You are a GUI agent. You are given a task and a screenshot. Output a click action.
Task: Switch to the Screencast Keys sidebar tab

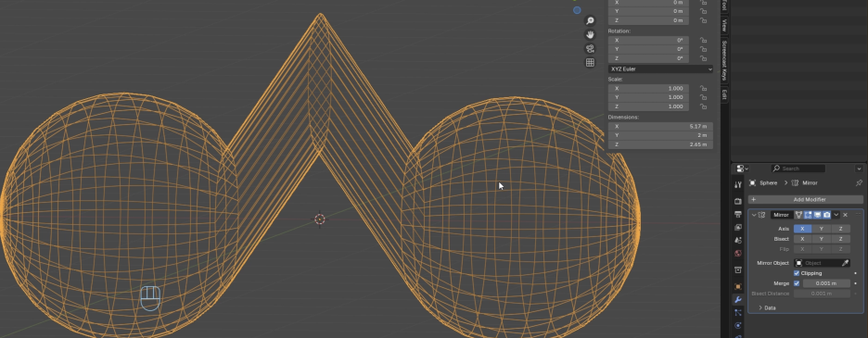(x=724, y=61)
